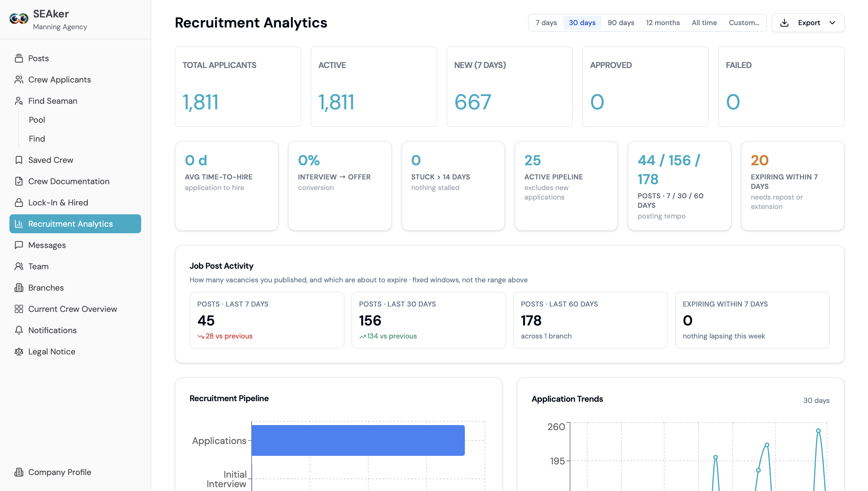Select the 12 months range button
Screen dimensions: 868x491
tap(663, 22)
